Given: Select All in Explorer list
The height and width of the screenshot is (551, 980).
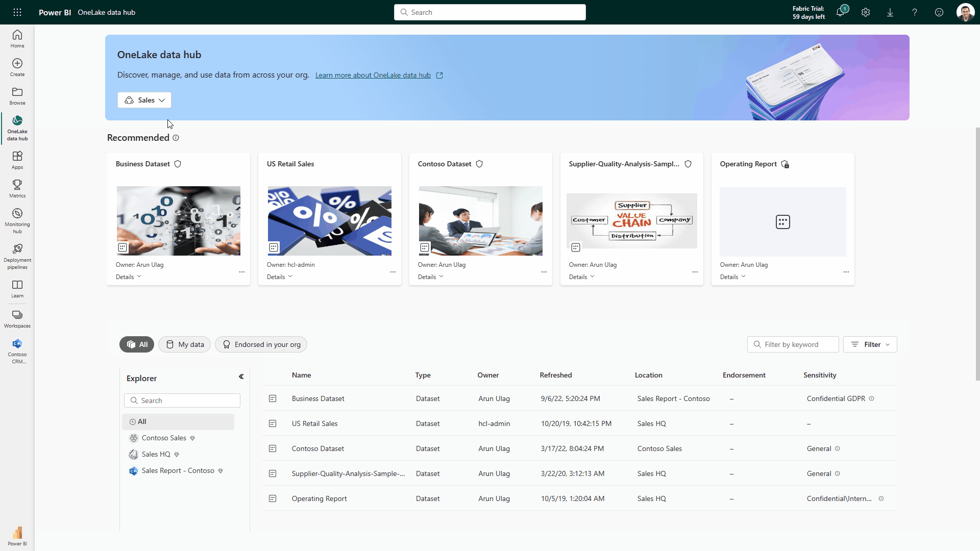Looking at the screenshot, I should [x=178, y=421].
